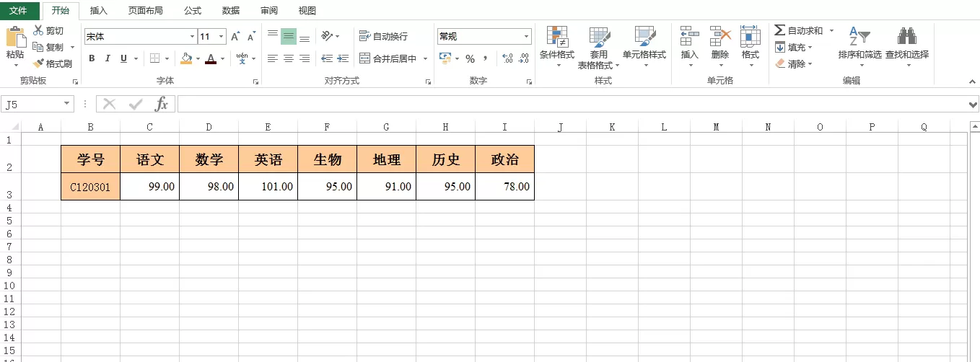The height and width of the screenshot is (362, 980).
Task: Click the increase indent icon
Action: pyautogui.click(x=343, y=58)
